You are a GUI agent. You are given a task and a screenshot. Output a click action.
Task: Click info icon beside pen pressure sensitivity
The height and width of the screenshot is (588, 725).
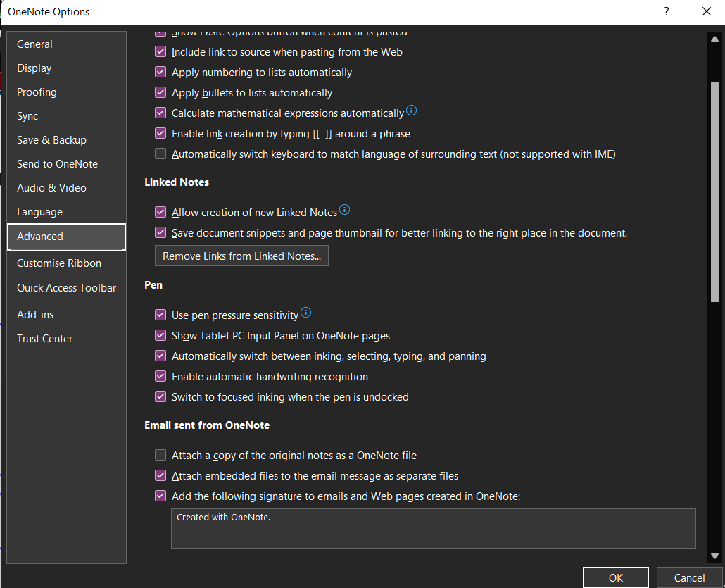pyautogui.click(x=305, y=312)
